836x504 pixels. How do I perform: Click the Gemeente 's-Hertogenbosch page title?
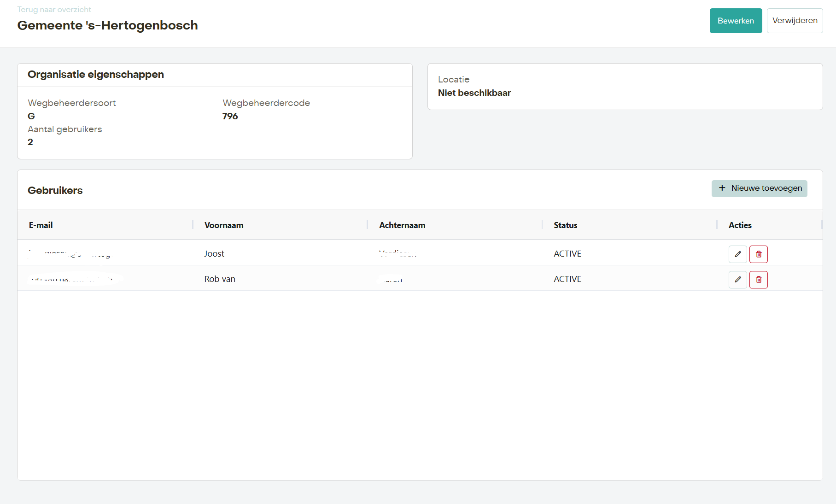[x=107, y=25]
